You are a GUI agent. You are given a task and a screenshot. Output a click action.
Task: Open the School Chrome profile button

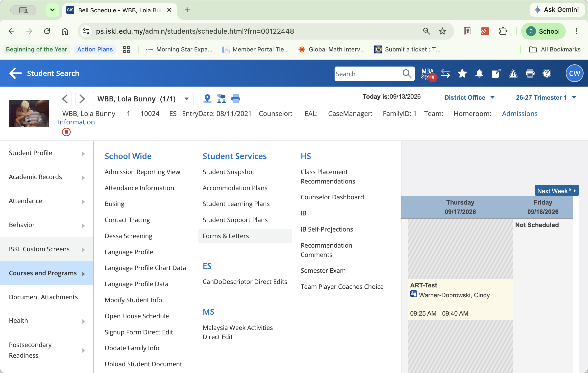click(x=543, y=31)
